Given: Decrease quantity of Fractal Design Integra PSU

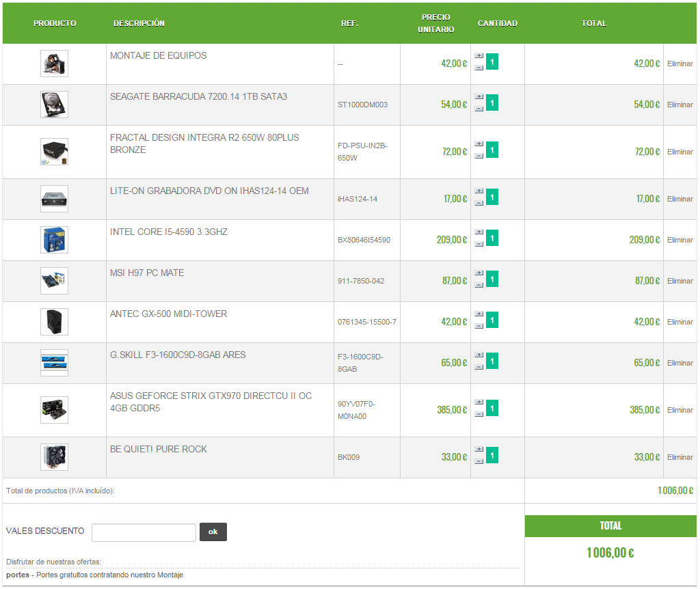Looking at the screenshot, I should pos(479,156).
